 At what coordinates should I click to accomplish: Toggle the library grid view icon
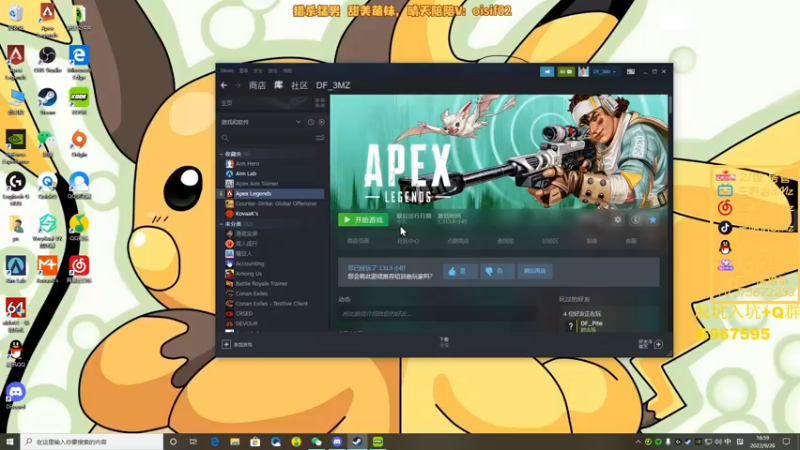(x=320, y=103)
